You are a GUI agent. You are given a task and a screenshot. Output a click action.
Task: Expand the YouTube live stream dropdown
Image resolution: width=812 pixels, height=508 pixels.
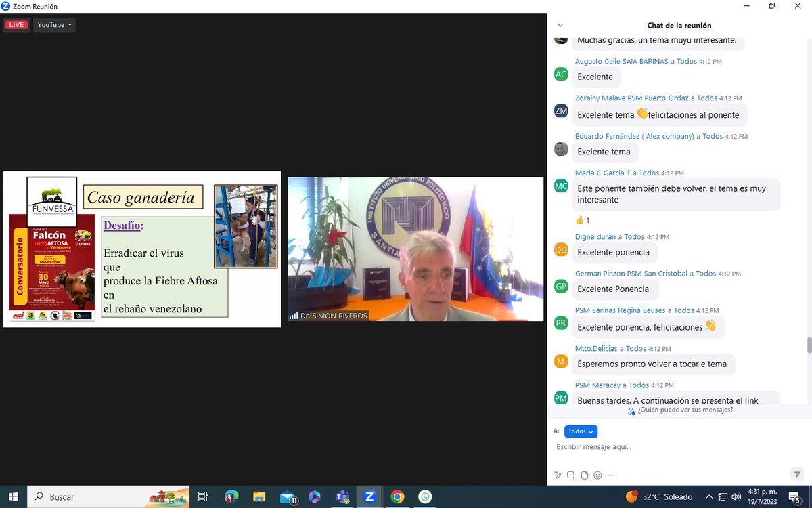(x=54, y=25)
